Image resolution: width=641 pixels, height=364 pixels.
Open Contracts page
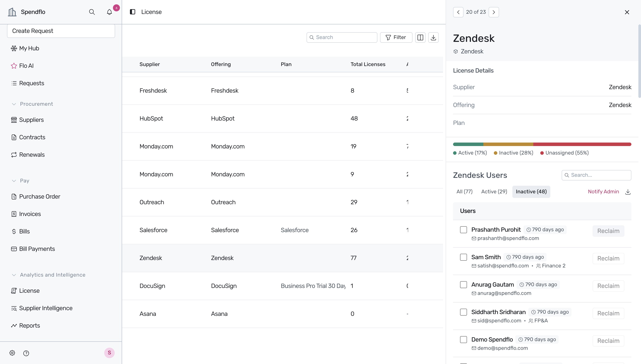point(28,137)
